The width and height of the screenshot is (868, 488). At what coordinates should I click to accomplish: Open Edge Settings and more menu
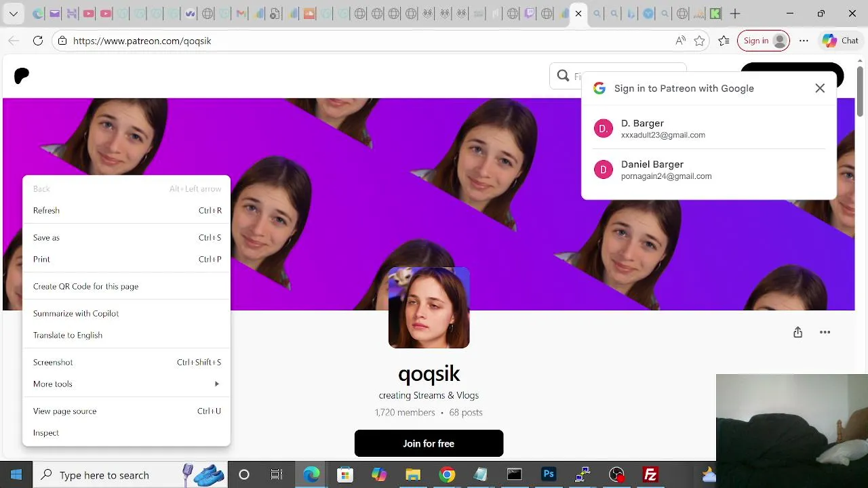pos(804,41)
